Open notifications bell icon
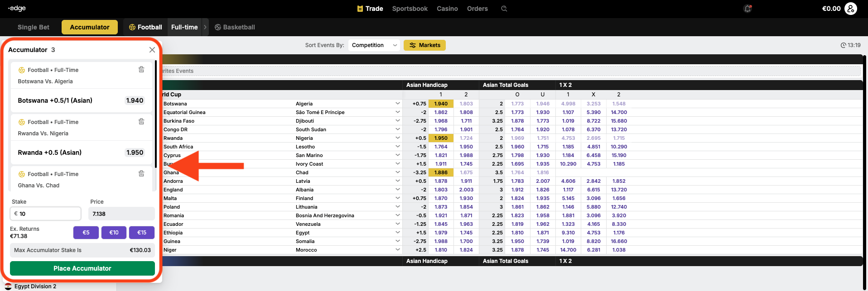The height and width of the screenshot is (291, 868). click(747, 9)
